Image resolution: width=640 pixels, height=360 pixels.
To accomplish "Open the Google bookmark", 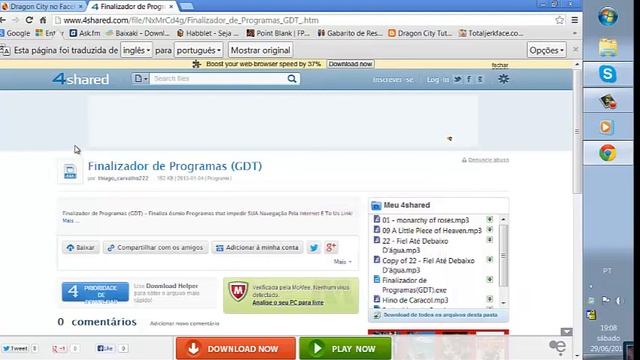I will (x=15, y=33).
